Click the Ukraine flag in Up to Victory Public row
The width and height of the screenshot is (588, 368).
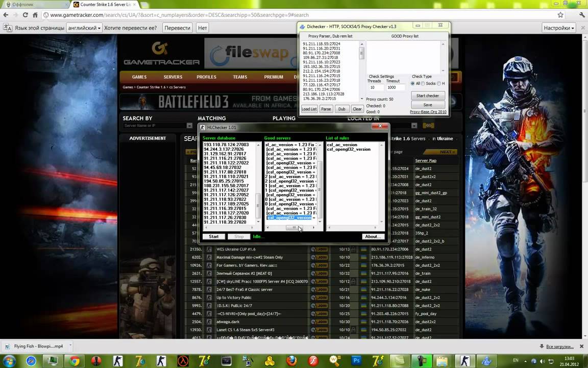pyautogui.click(x=363, y=297)
